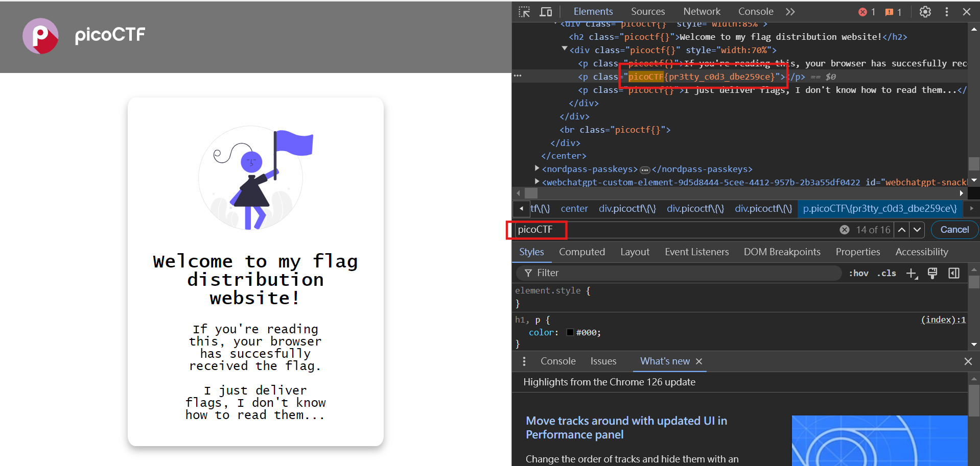Select the inspect element tool

(x=524, y=11)
